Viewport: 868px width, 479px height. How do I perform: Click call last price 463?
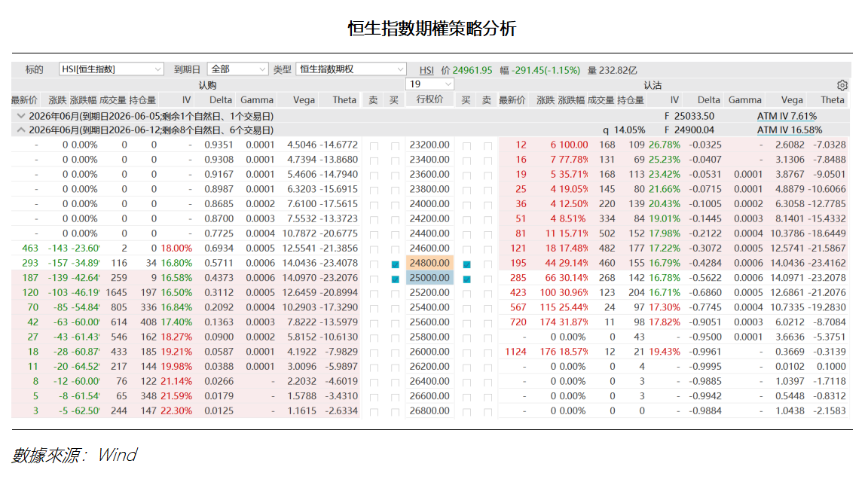point(30,249)
